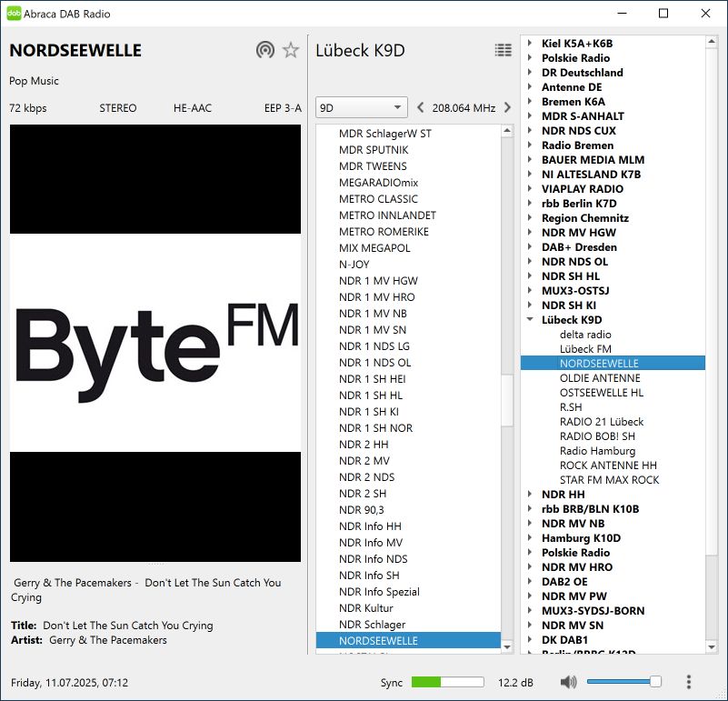Select NDR 2 HH station
The height and width of the screenshot is (701, 728).
pos(364,445)
